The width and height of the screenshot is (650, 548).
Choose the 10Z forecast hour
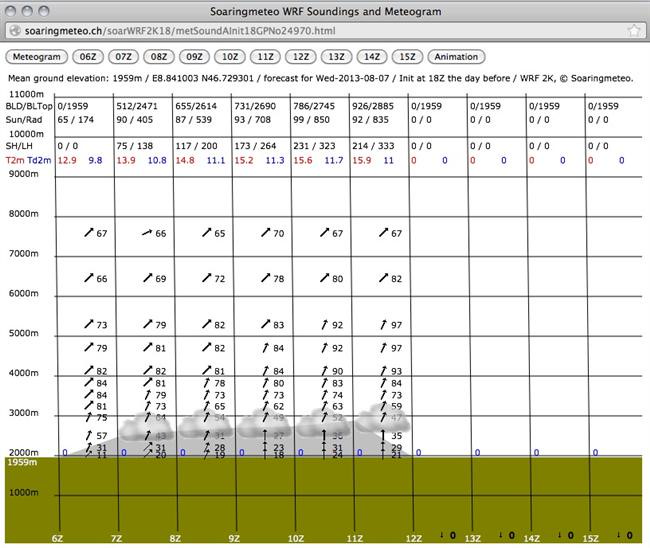point(230,57)
